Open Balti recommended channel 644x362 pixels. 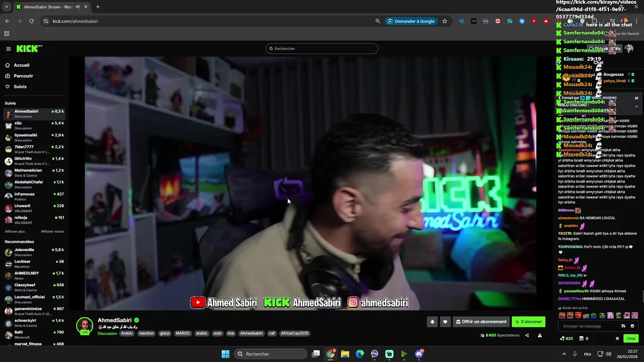point(34,334)
